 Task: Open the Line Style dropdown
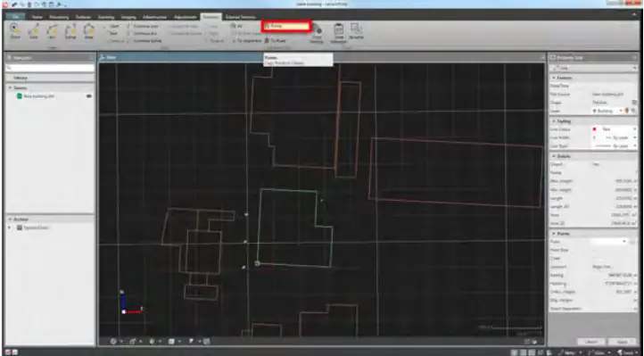coord(614,145)
